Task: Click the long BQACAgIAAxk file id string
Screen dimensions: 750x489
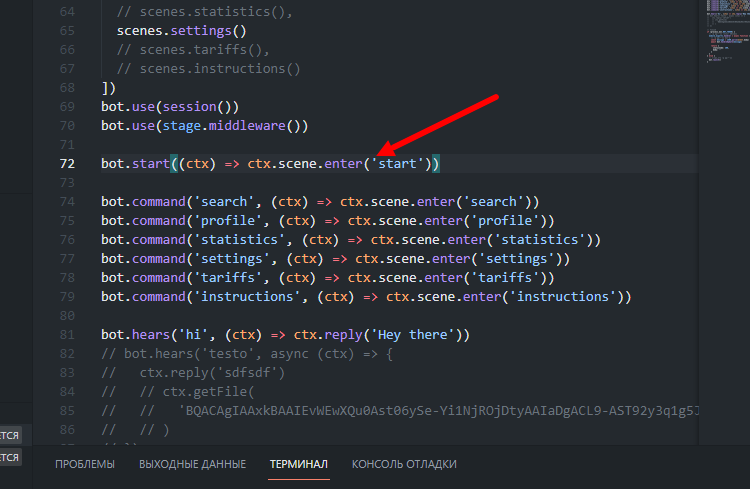Action: (439, 411)
